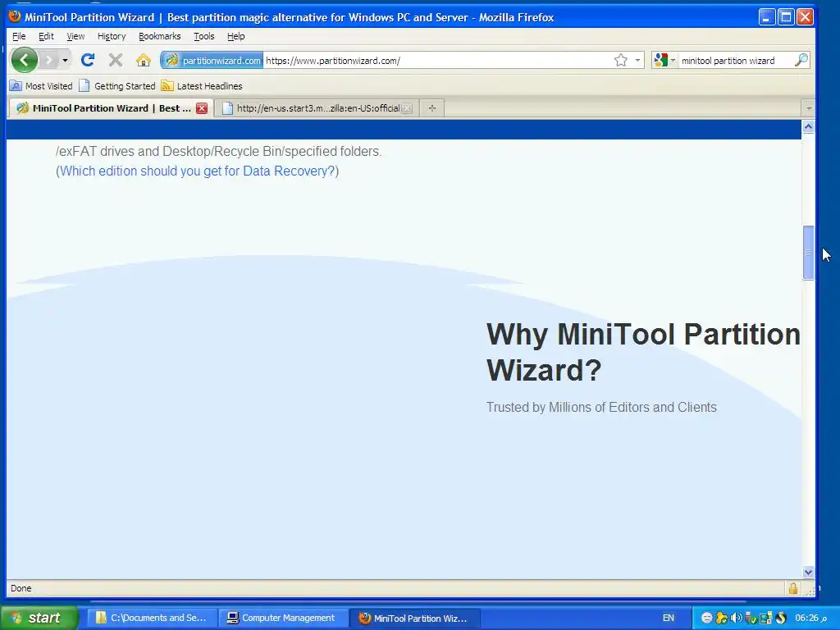Click the search box containing minitool partition wizard
The height and width of the screenshot is (630, 840).
coord(734,61)
